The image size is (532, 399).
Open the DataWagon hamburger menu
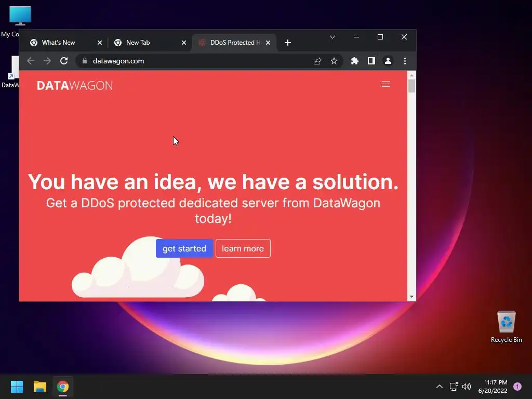coord(386,84)
